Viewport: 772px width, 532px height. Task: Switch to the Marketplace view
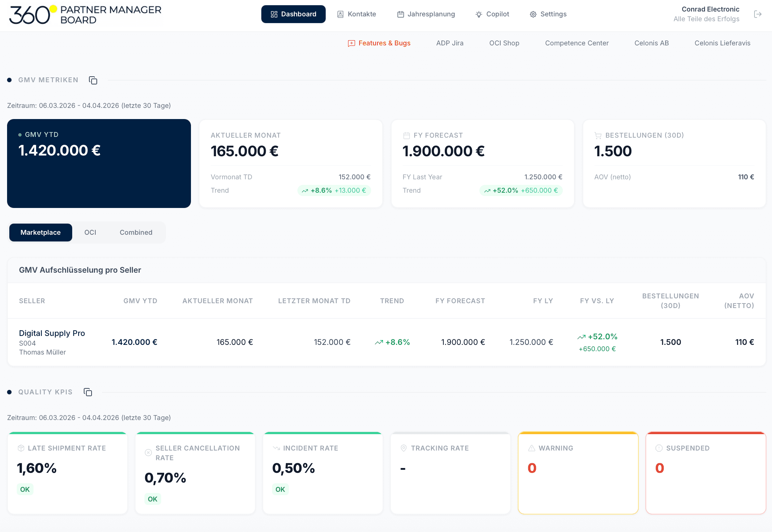tap(41, 233)
